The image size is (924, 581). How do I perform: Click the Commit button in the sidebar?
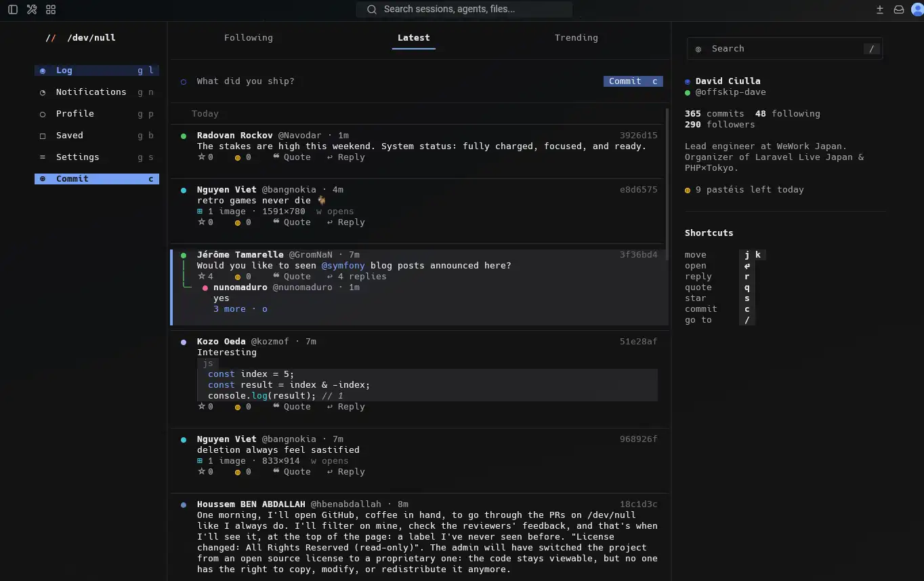click(x=97, y=179)
